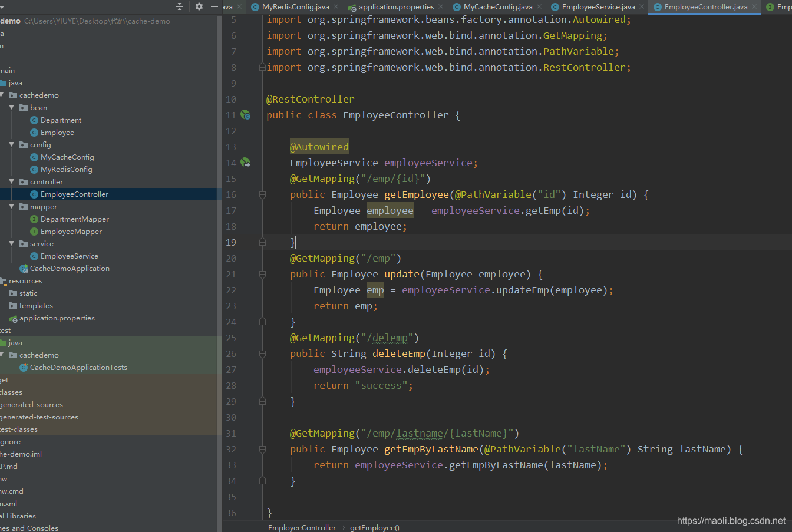Open project view settings gear
Viewport: 792px width, 532px height.
pyautogui.click(x=199, y=6)
